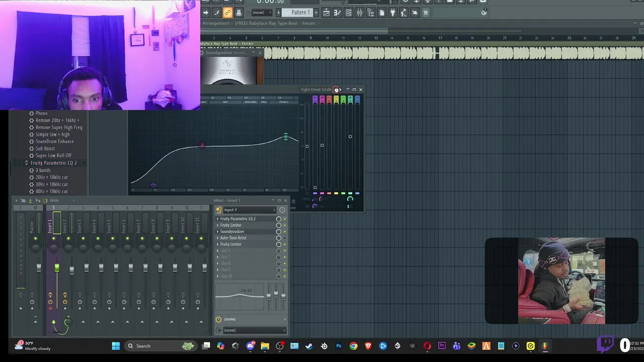Open the Mixer Wide layout menu
This screenshot has height=362, width=644.
click(x=54, y=201)
